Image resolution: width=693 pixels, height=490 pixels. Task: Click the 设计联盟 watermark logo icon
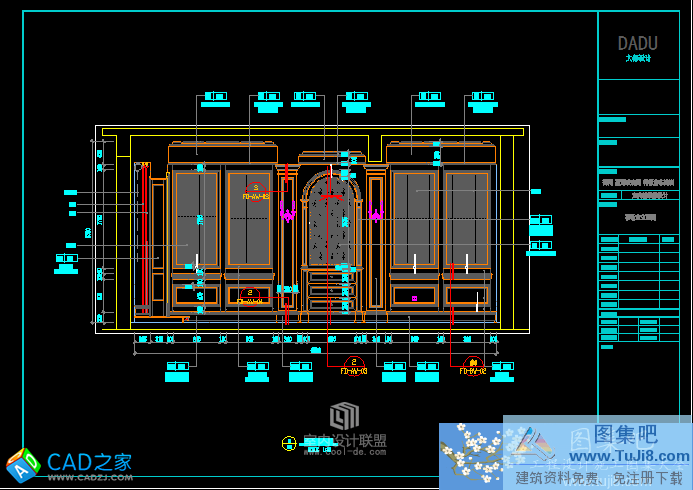coord(345,415)
